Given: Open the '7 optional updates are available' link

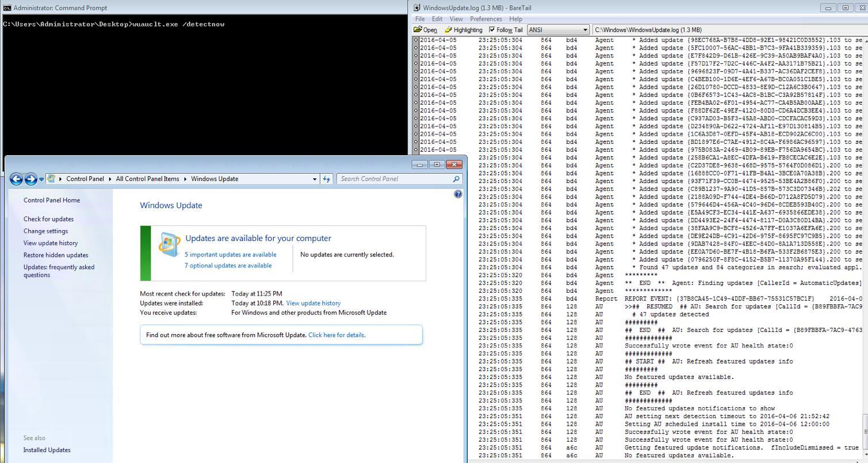Looking at the screenshot, I should [x=228, y=266].
